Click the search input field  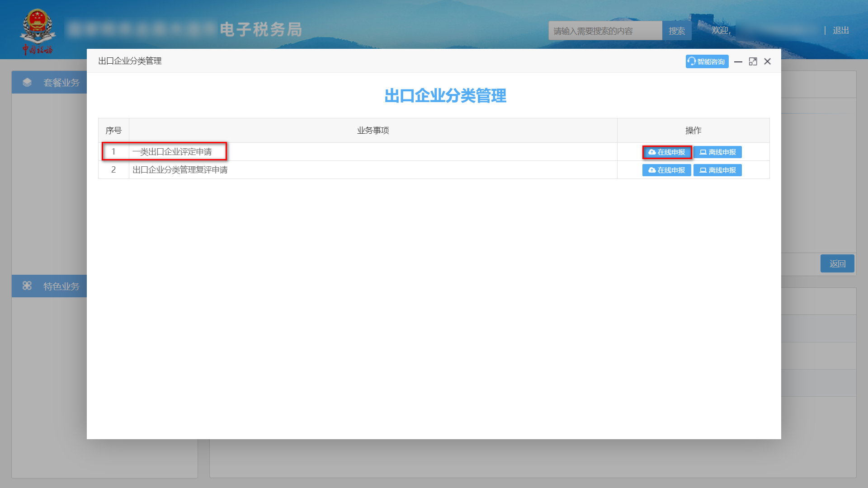(x=605, y=30)
